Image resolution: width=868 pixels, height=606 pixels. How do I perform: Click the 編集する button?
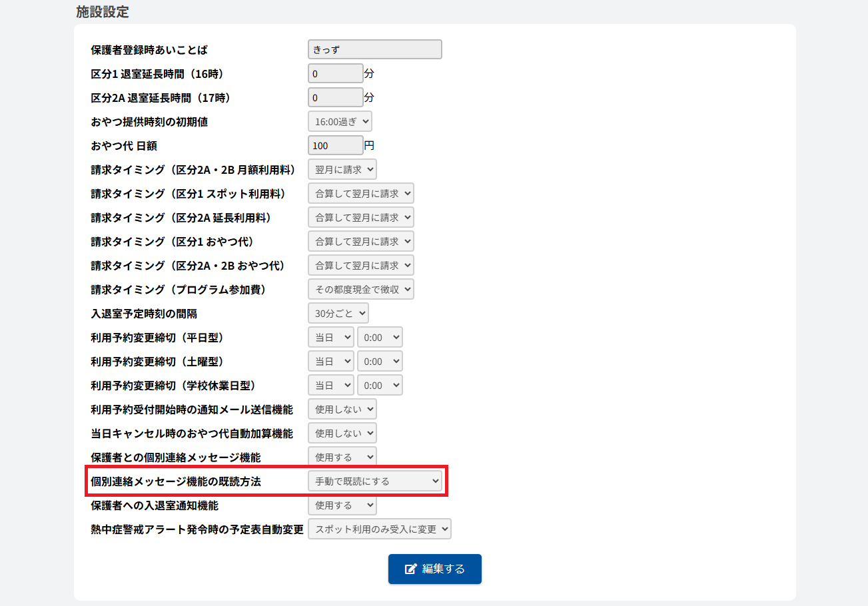434,569
